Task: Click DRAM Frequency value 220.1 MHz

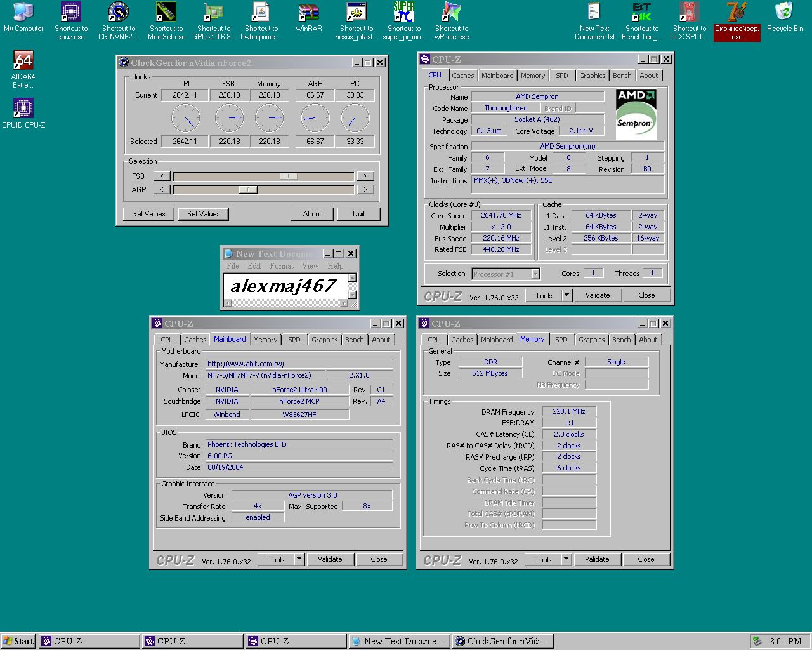Action: coord(569,411)
